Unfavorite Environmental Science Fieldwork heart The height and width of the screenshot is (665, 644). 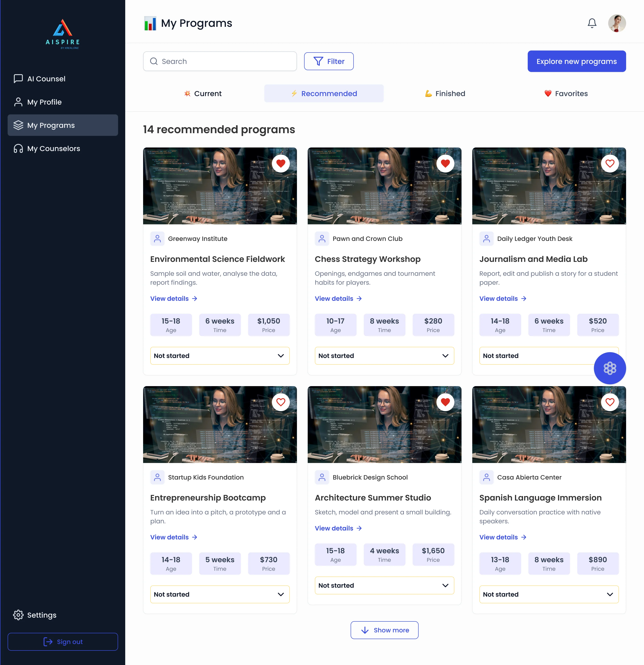[281, 164]
